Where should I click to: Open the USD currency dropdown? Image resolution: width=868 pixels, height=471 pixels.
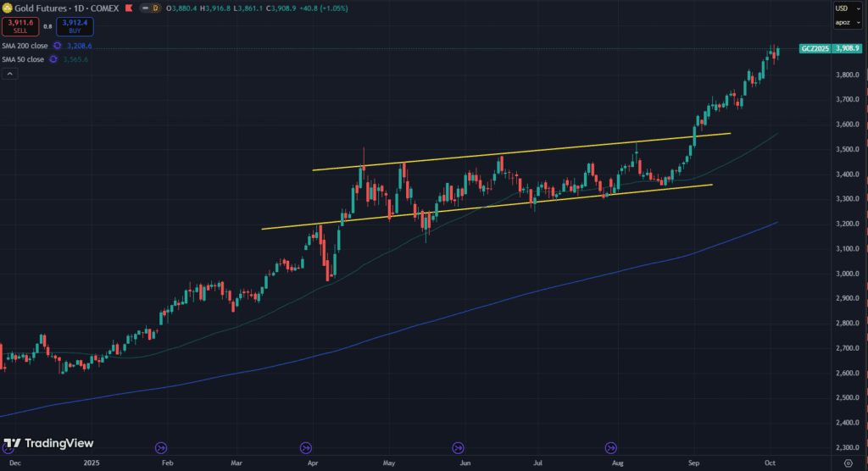point(842,8)
